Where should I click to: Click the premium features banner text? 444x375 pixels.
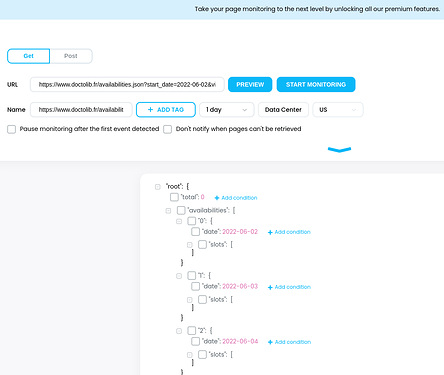point(317,9)
